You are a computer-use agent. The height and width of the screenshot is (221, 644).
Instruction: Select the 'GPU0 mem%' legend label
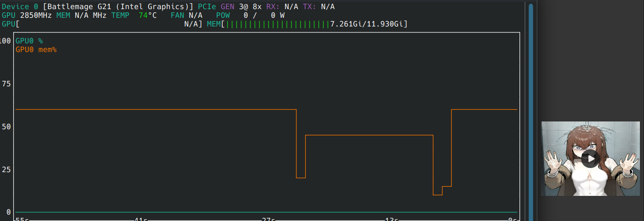[x=36, y=49]
